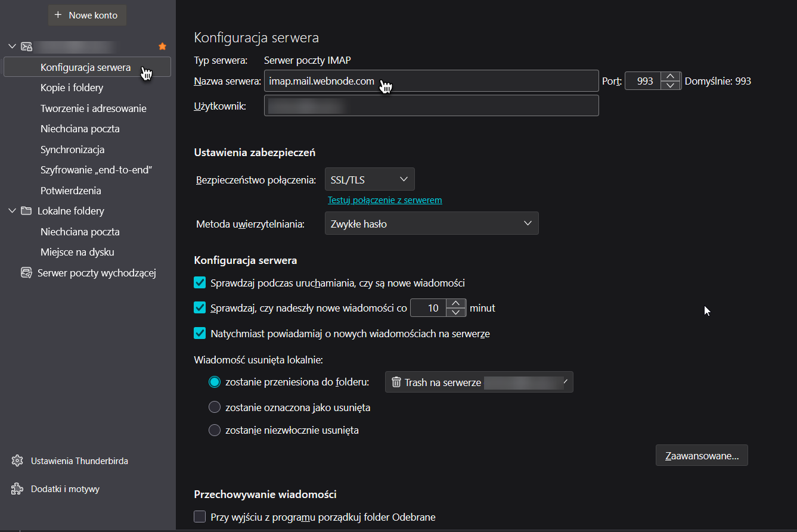The height and width of the screenshot is (532, 797).
Task: Open Synchronizacja settings
Action: (73, 150)
